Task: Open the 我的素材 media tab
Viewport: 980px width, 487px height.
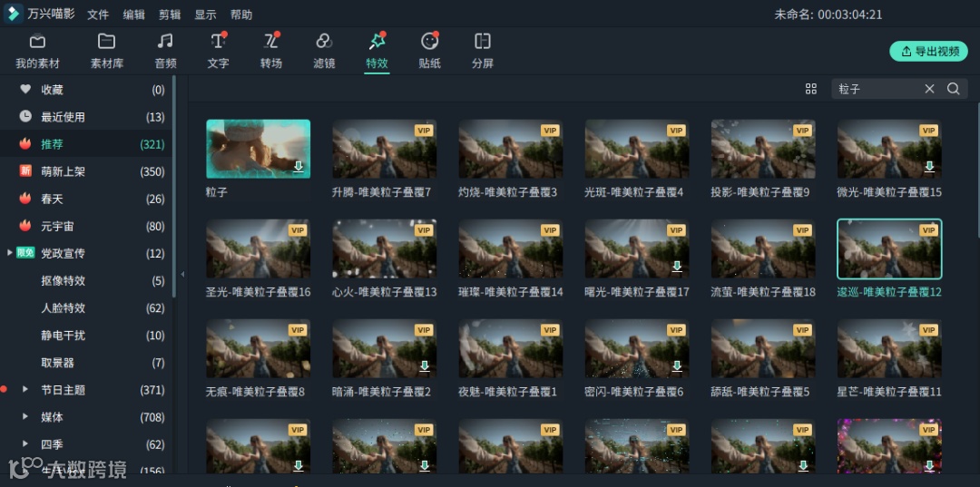Action: pyautogui.click(x=37, y=51)
